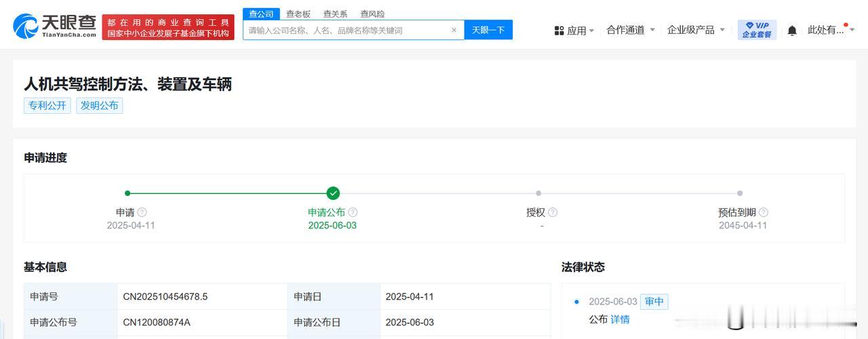The height and width of the screenshot is (339, 868).
Task: Click the 发明公布 tag
Action: (x=100, y=105)
